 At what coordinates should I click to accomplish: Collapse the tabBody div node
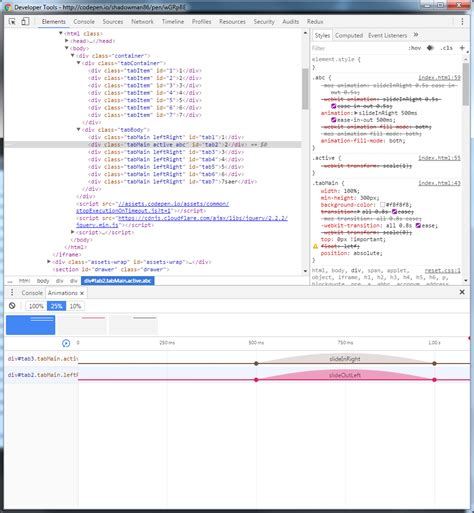click(x=79, y=130)
